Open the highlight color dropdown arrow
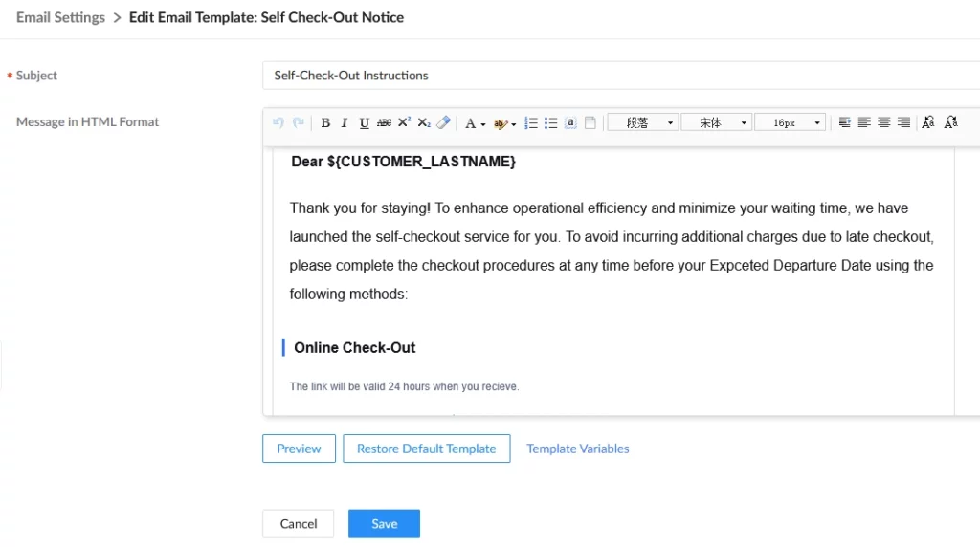 pyautogui.click(x=514, y=124)
